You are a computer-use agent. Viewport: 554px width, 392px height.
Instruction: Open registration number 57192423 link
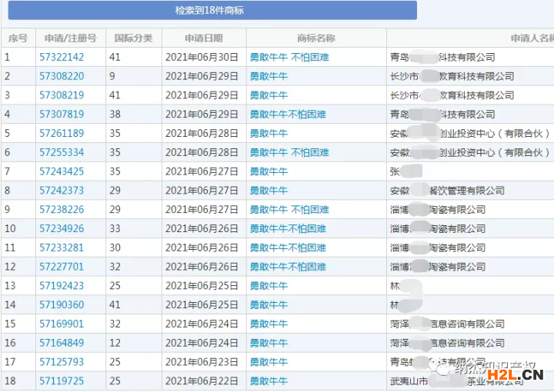pos(62,286)
